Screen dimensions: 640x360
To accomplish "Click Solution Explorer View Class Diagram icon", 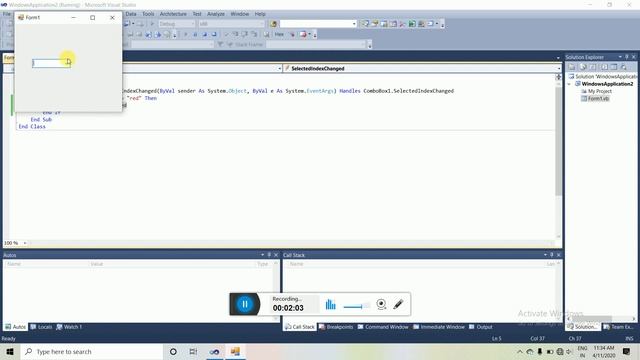I will (623, 67).
